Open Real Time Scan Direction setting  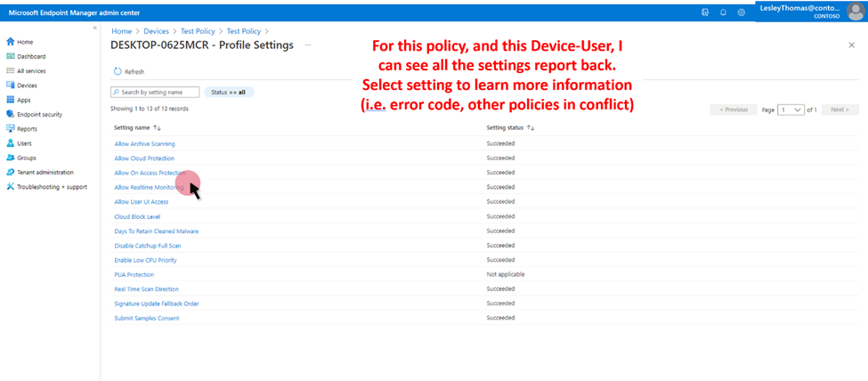click(x=146, y=289)
